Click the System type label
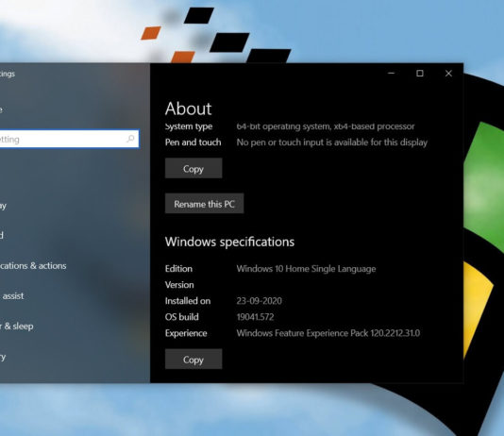The image size is (504, 436). pos(189,126)
